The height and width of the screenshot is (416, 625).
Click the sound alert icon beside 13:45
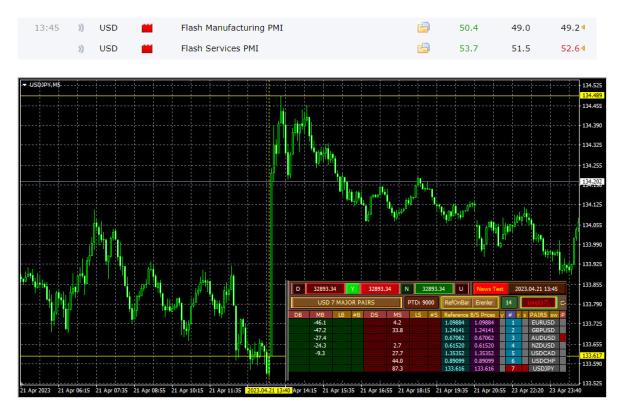pos(81,28)
